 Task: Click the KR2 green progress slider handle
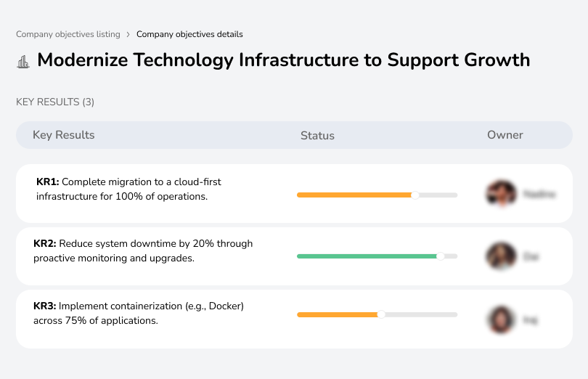coord(441,256)
